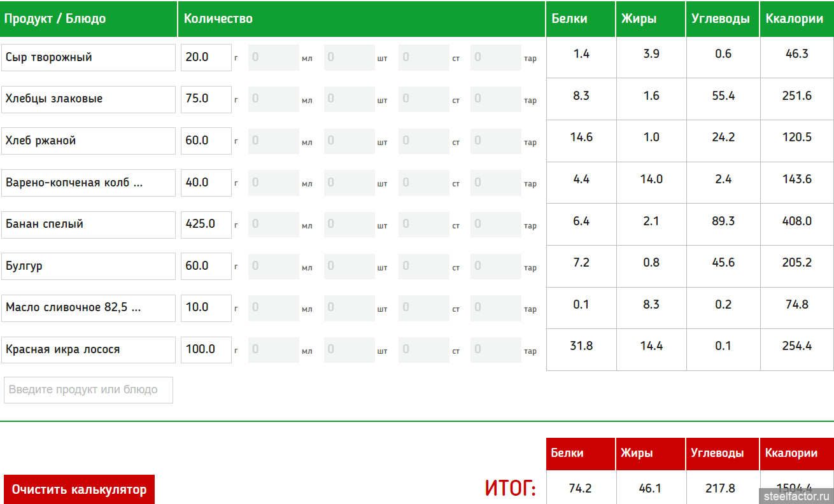This screenshot has width=834, height=504.
Task: Edit the 10.0 grams quantity field
Action: click(x=206, y=308)
